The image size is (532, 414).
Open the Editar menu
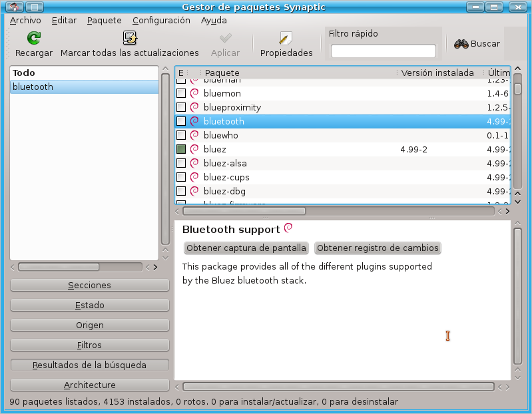[x=64, y=21]
